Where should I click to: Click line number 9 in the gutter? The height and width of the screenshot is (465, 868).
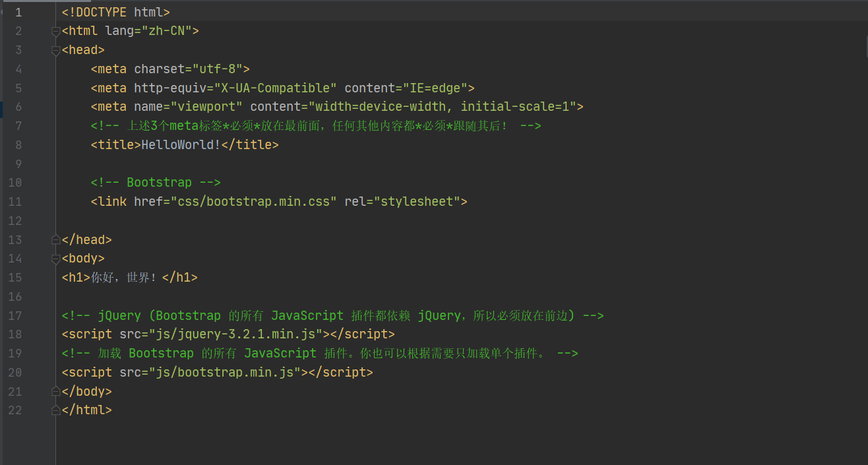pyautogui.click(x=18, y=164)
